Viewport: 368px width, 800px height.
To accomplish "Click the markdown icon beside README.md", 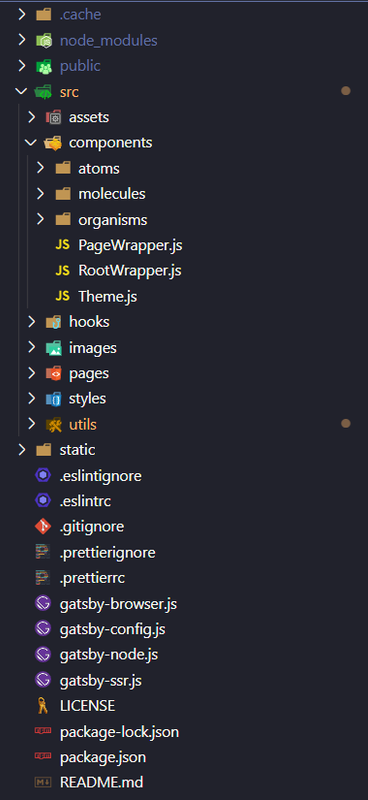I will (43, 782).
